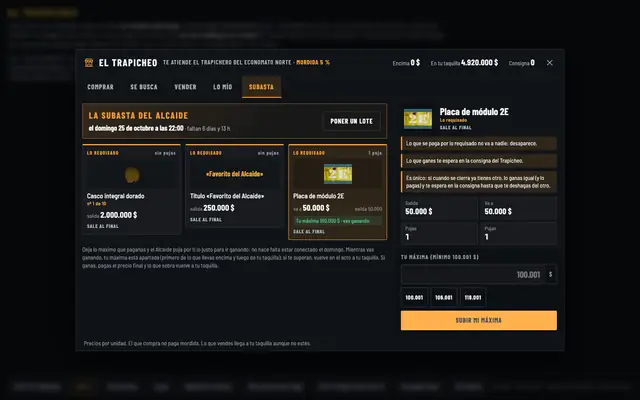Switch to the SE BUSCA tab
The image size is (640, 400).
pos(144,87)
